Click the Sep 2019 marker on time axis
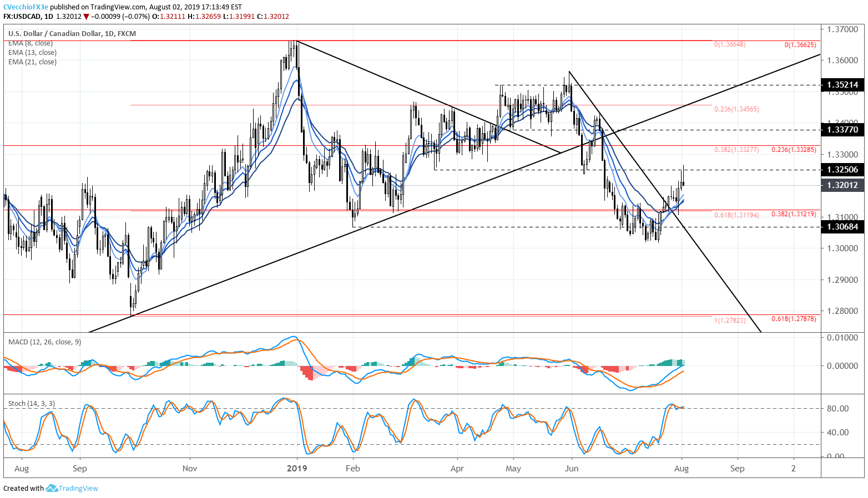Viewport: 868px width, 498px height. click(738, 469)
